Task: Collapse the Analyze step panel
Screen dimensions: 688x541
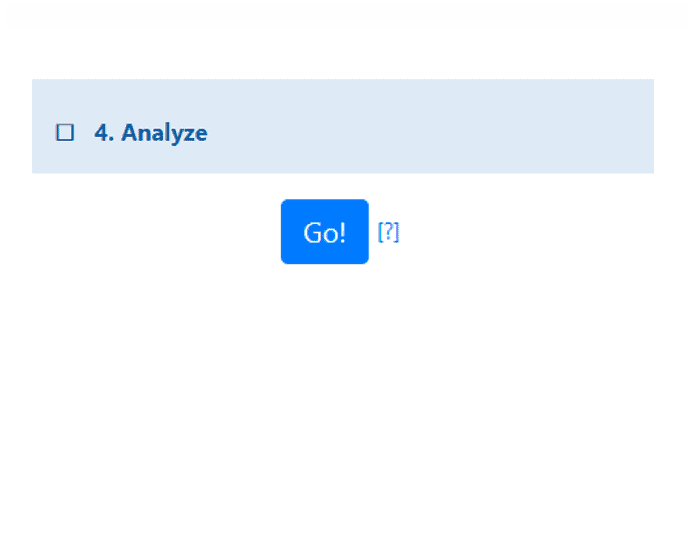Action: pyautogui.click(x=343, y=126)
